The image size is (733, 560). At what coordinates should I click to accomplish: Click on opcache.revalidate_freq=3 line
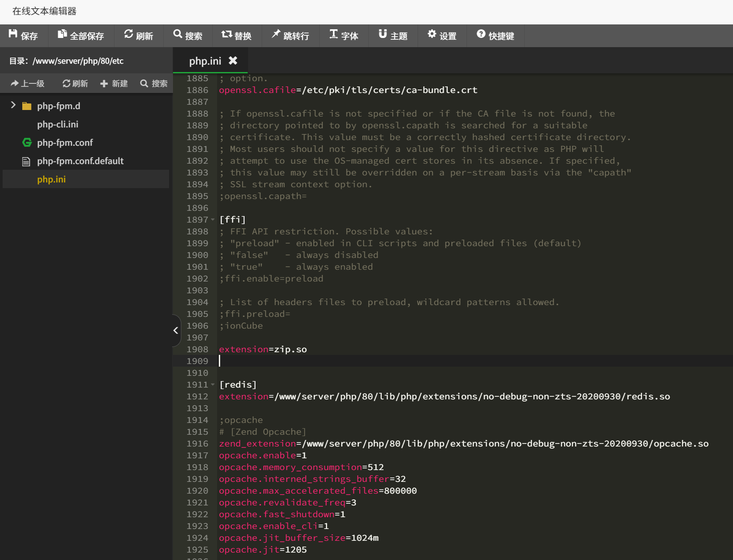coord(288,502)
